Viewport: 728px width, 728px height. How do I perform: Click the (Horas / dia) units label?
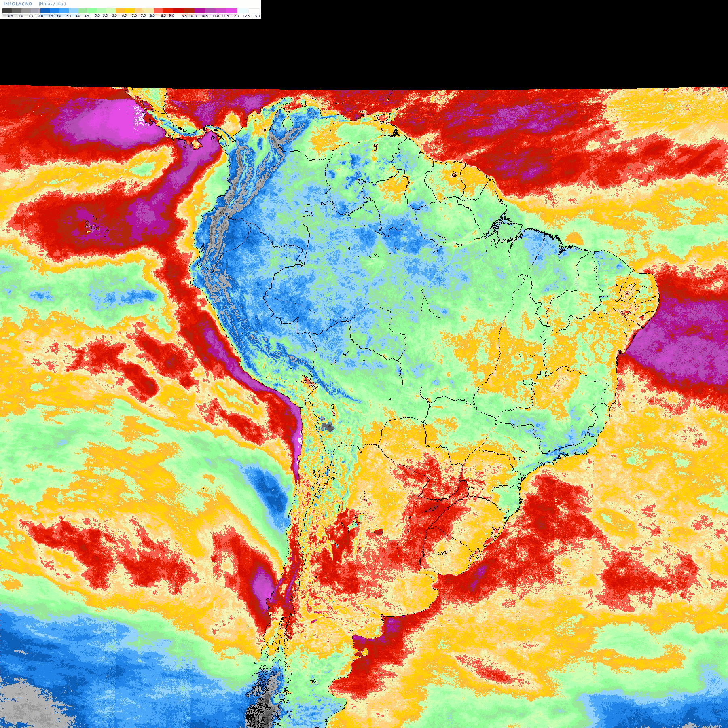(52, 4)
